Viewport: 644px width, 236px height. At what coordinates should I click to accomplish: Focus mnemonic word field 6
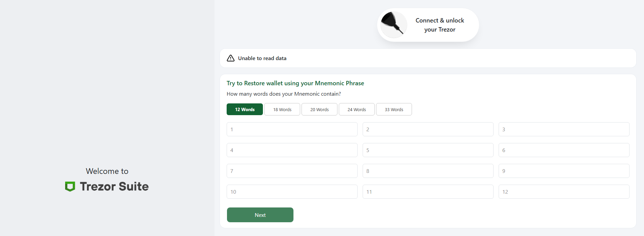click(x=564, y=150)
